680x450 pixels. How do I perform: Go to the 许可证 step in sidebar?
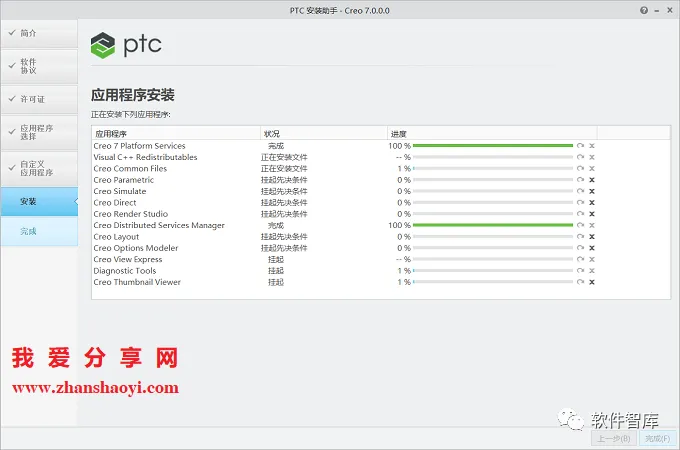coord(39,99)
